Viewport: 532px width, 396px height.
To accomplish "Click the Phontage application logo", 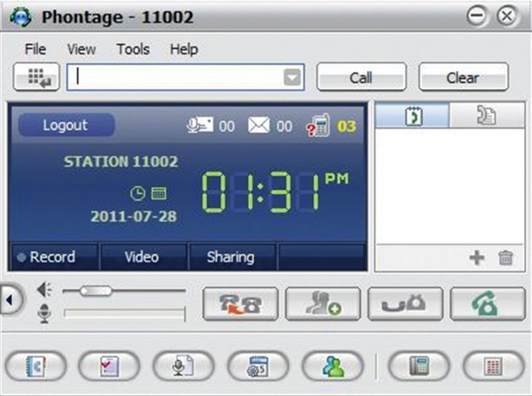I will tap(21, 17).
